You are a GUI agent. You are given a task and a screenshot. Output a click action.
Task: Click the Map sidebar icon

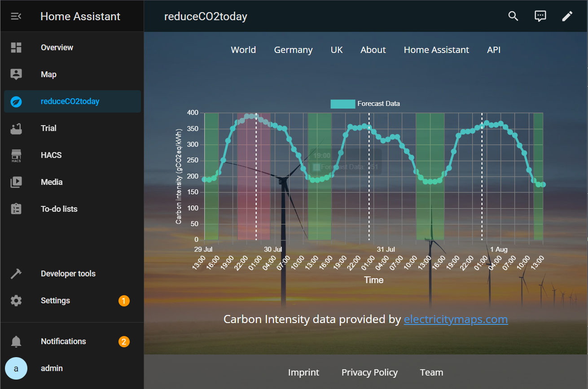[16, 74]
